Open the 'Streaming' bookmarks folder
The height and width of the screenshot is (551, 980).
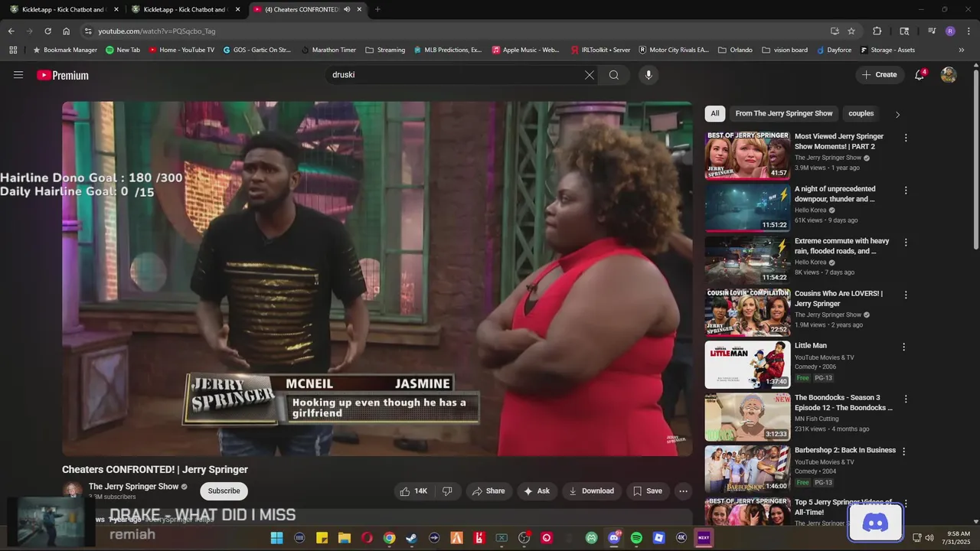tap(385, 50)
